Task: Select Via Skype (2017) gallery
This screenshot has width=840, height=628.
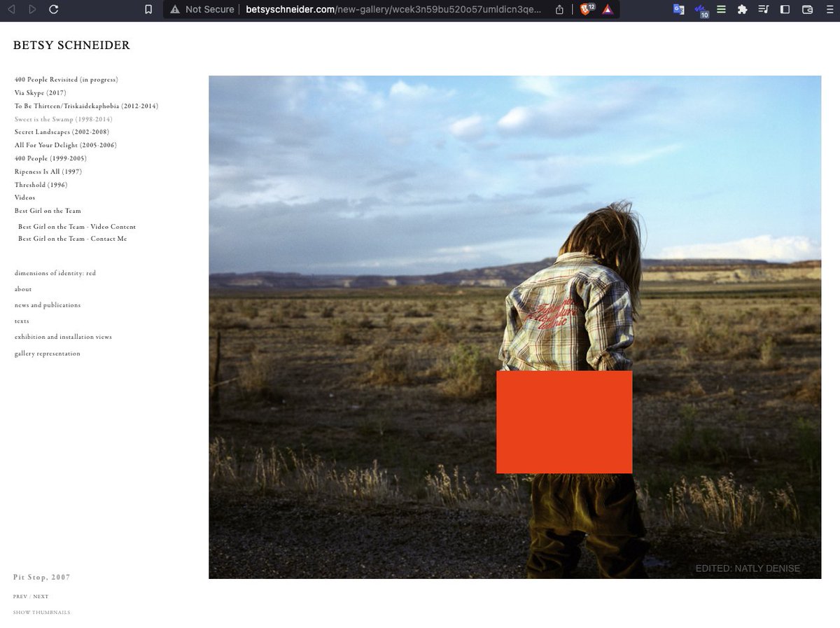Action: 40,93
